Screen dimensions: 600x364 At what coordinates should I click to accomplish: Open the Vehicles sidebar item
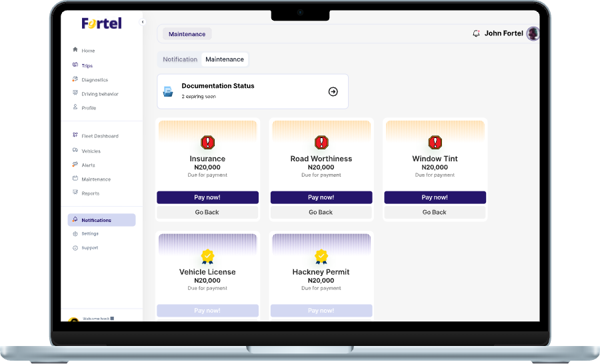pos(87,151)
